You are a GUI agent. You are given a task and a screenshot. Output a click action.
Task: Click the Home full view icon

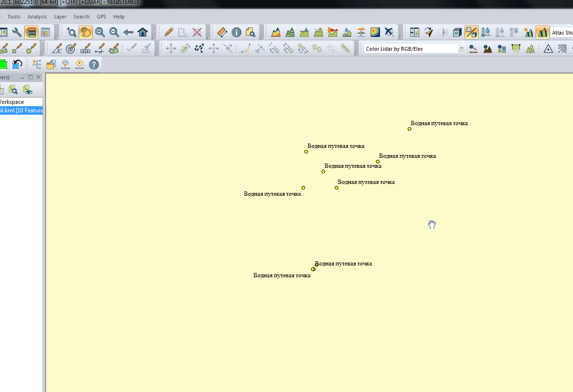click(x=143, y=32)
